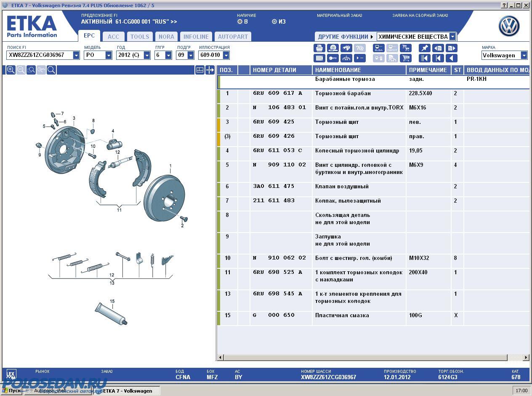Switch to the EPC tab

click(89, 36)
